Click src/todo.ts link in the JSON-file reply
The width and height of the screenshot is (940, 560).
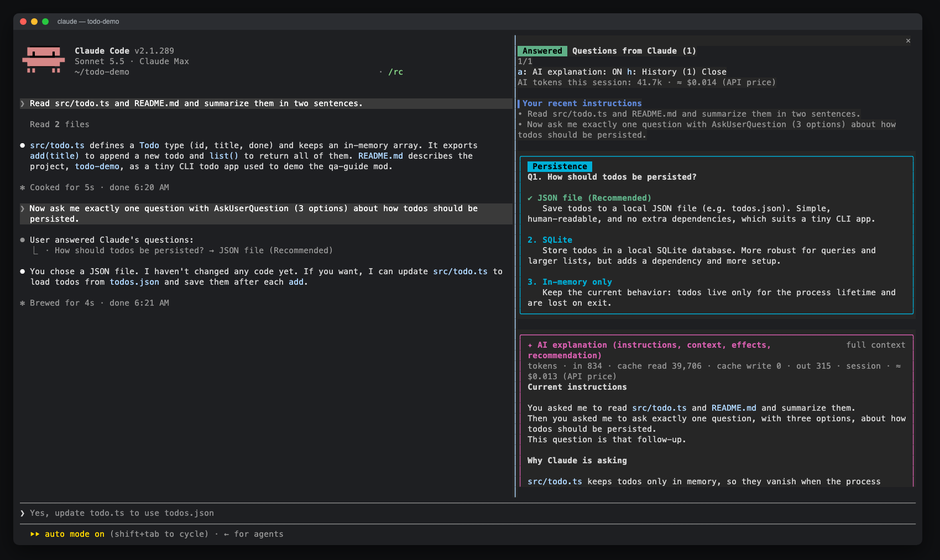click(x=461, y=271)
